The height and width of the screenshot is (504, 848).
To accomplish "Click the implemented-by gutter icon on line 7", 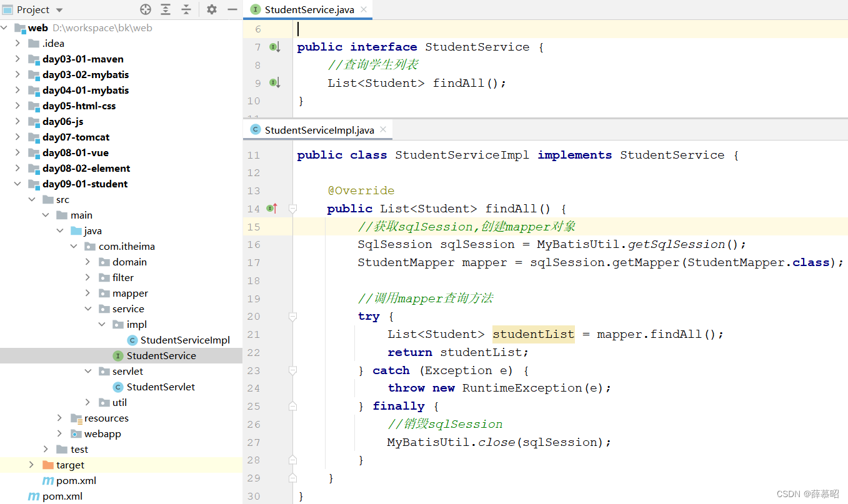I will [274, 47].
